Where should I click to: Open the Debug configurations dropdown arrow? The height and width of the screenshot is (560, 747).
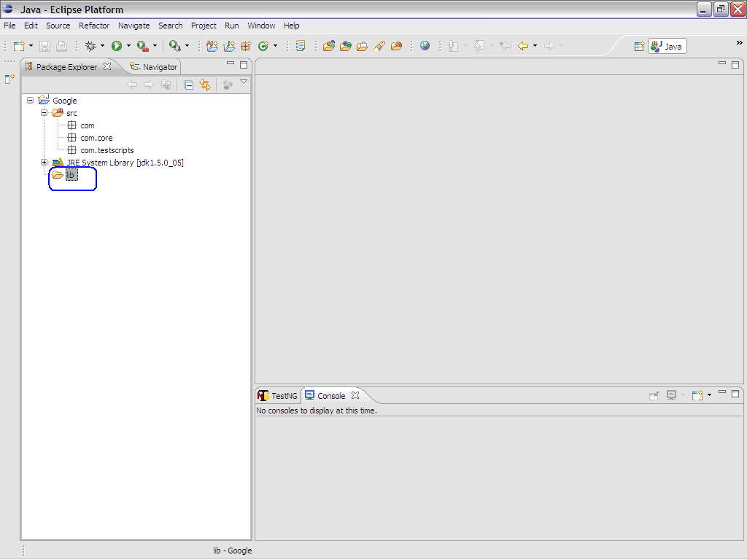pos(102,46)
